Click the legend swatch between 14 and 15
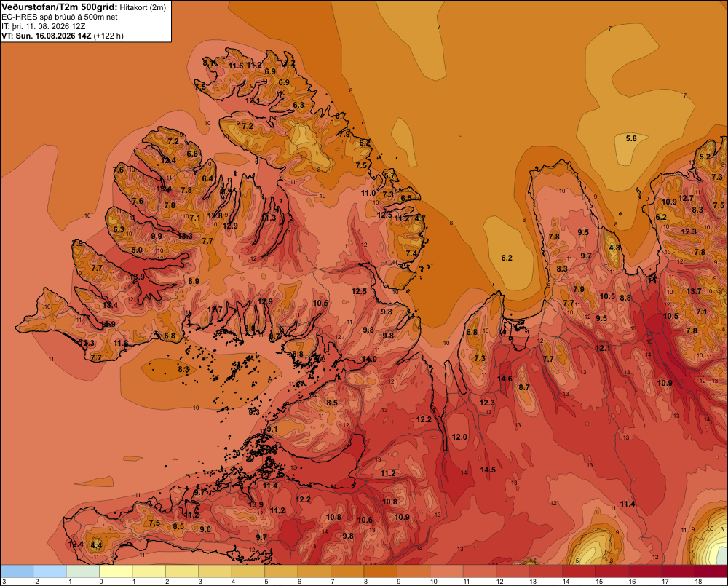Image resolution: width=728 pixels, height=586 pixels. tap(579, 571)
